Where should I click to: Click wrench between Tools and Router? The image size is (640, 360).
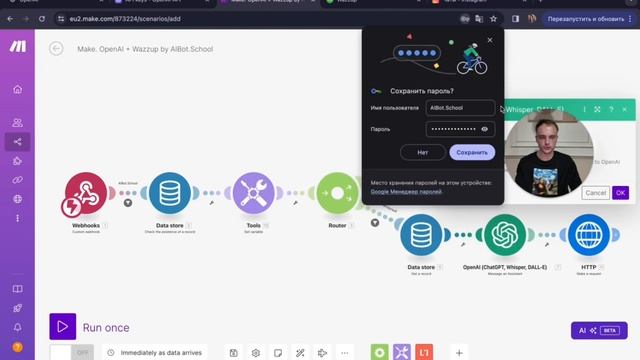click(295, 203)
